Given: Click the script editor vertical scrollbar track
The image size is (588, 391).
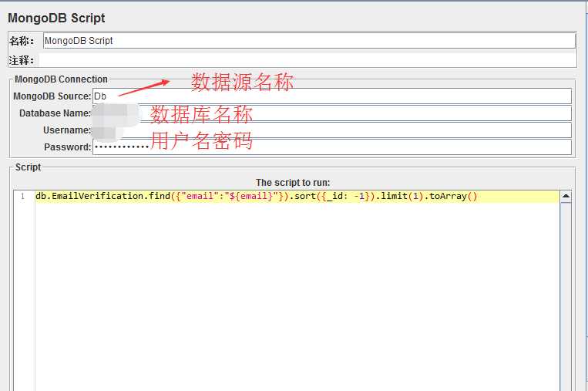Looking at the screenshot, I should (x=566, y=296).
